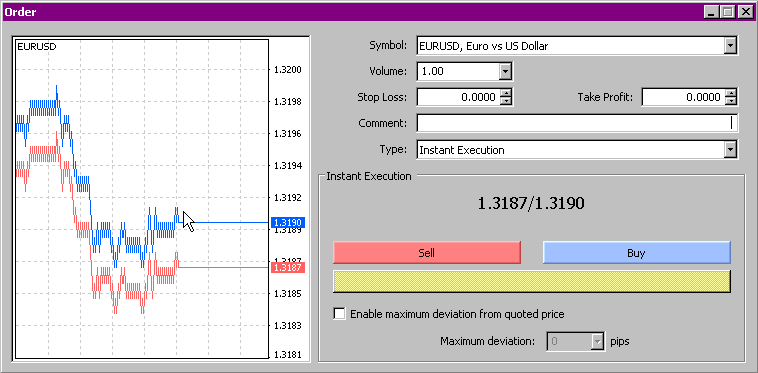Enable maximum deviation from quoted price

(x=340, y=314)
